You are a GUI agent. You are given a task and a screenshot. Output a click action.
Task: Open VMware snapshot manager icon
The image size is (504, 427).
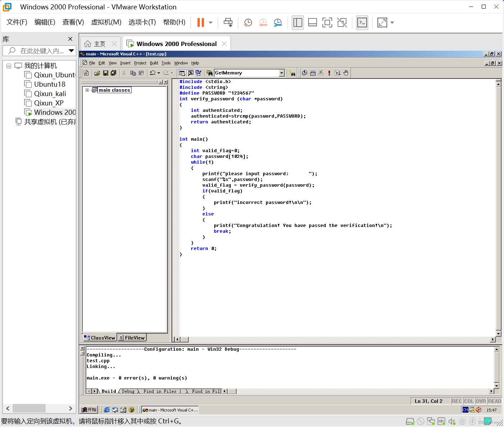278,23
